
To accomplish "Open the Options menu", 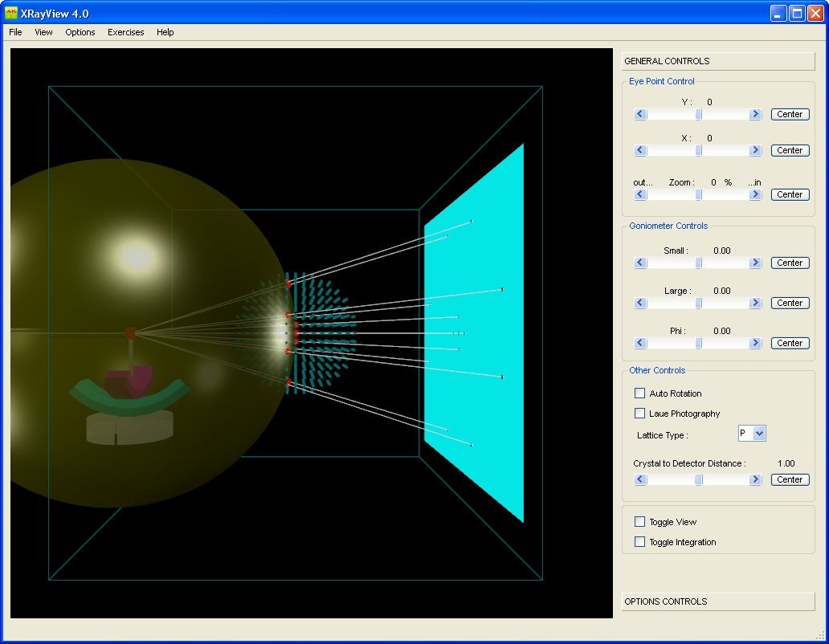I will pos(80,32).
